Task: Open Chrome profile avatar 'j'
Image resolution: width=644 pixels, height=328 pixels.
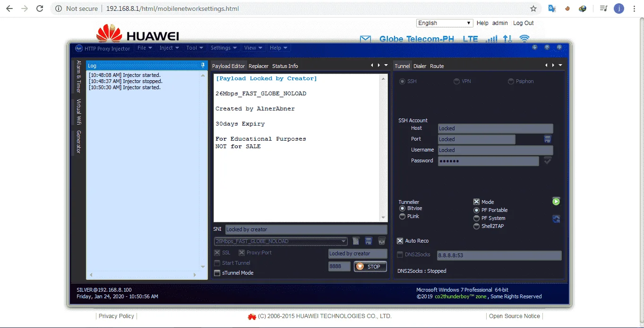Action: [x=618, y=8]
